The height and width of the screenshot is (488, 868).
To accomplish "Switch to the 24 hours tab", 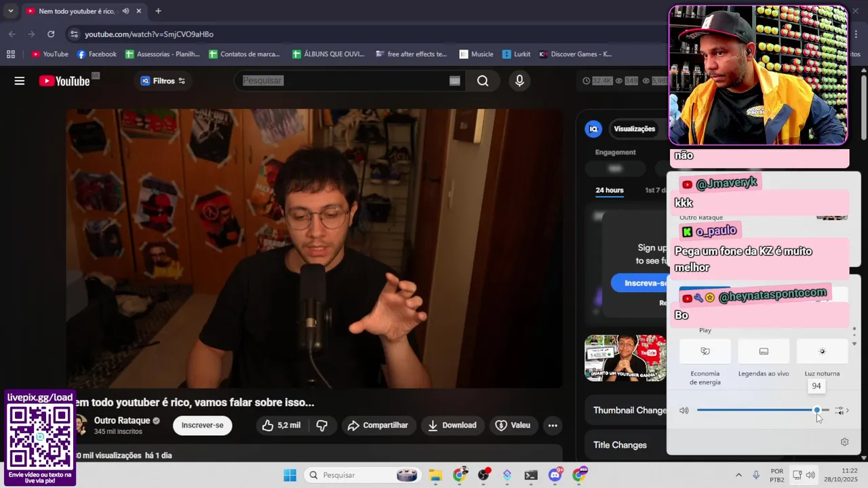I will click(610, 190).
